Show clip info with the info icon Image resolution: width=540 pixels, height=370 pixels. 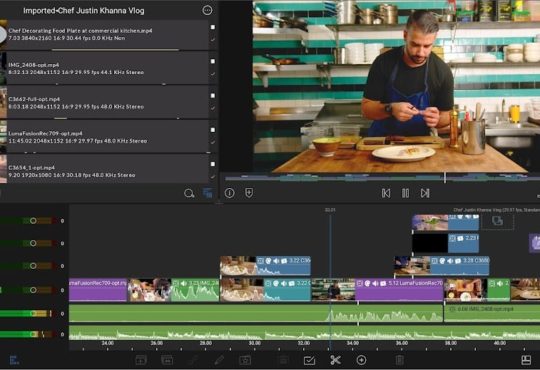point(230,193)
